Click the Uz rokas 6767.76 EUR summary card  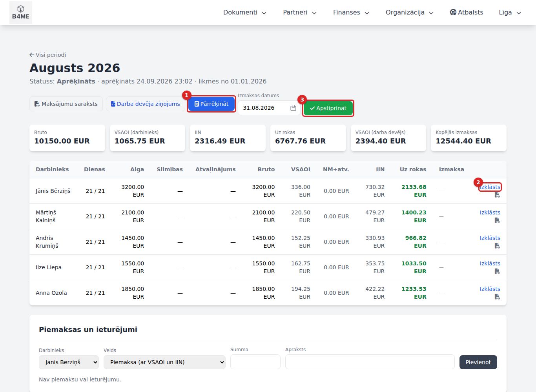pos(308,138)
